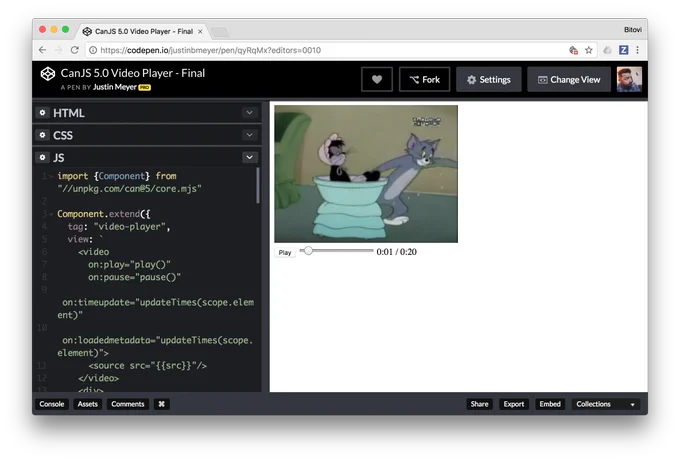Close the CanJS Video Player browser tab
This screenshot has height=461, width=680.
click(200, 32)
